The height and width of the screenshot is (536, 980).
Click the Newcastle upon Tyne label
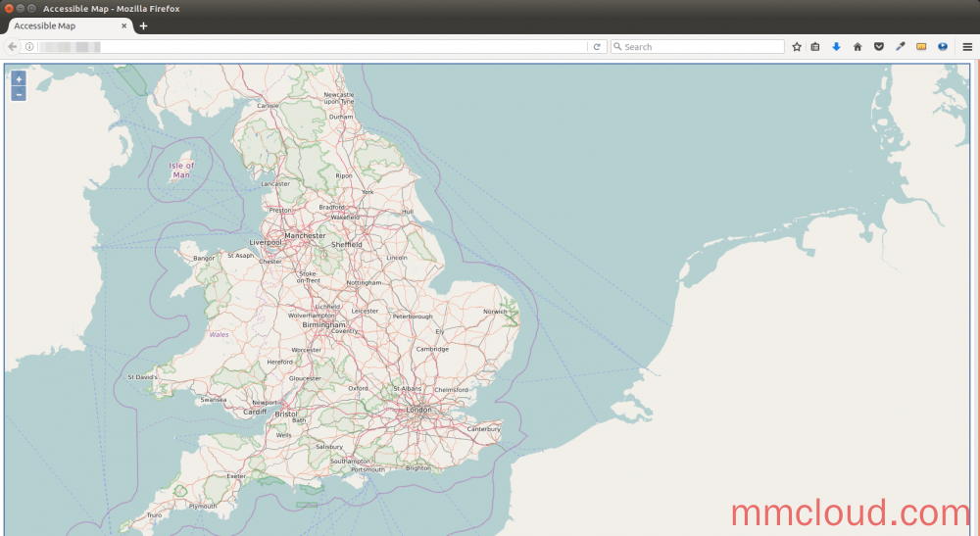click(339, 98)
